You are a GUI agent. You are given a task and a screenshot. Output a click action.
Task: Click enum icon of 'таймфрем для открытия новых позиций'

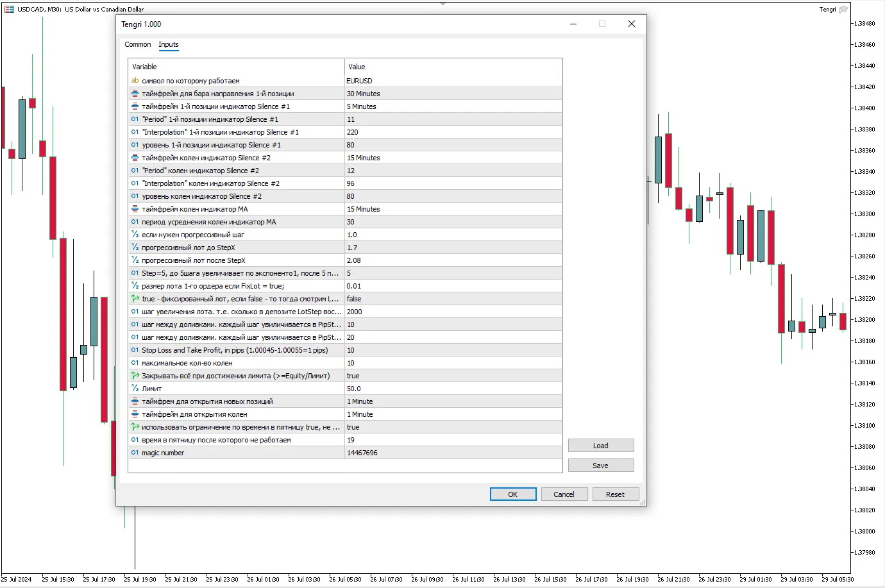coord(135,401)
